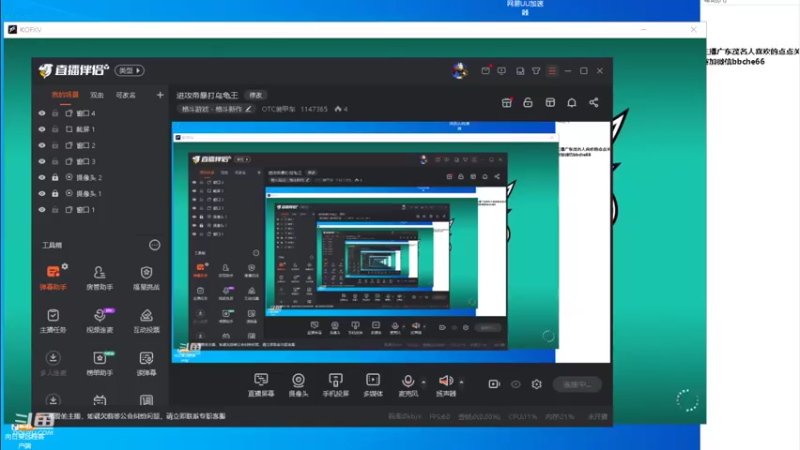Image resolution: width=800 pixels, height=450 pixels.
Task: Open the 视频连麦 tool
Action: coord(99,320)
